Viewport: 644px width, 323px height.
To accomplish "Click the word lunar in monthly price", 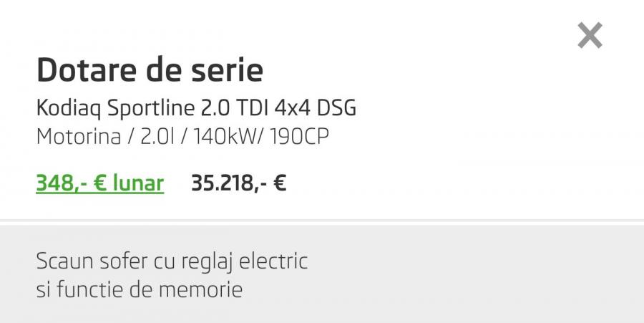I will click(138, 184).
